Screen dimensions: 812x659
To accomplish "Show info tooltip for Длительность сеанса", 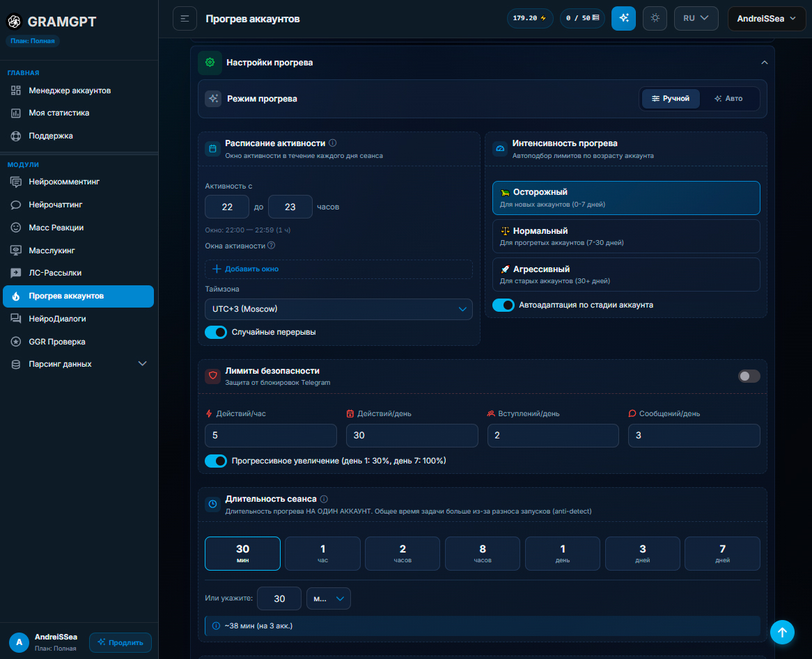I will (325, 499).
